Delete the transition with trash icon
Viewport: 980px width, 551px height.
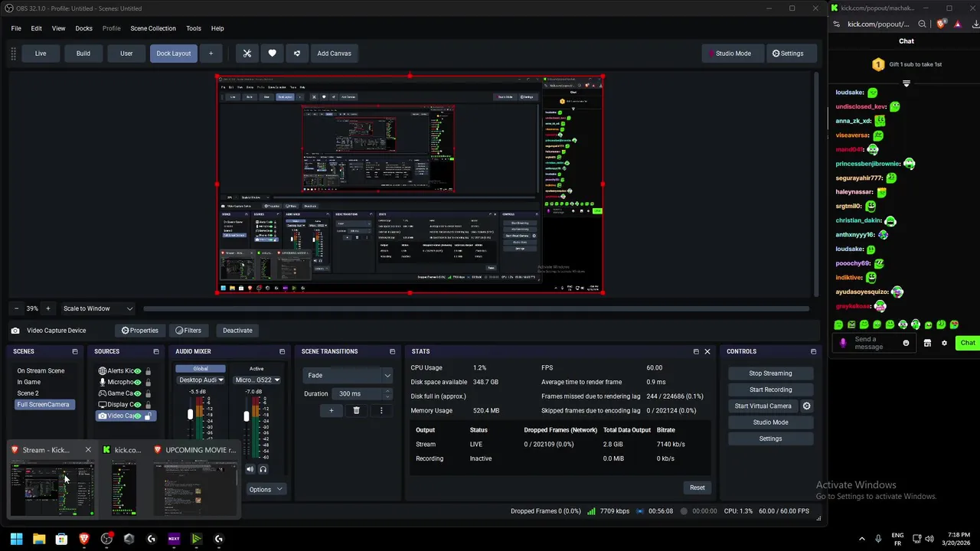pyautogui.click(x=356, y=411)
